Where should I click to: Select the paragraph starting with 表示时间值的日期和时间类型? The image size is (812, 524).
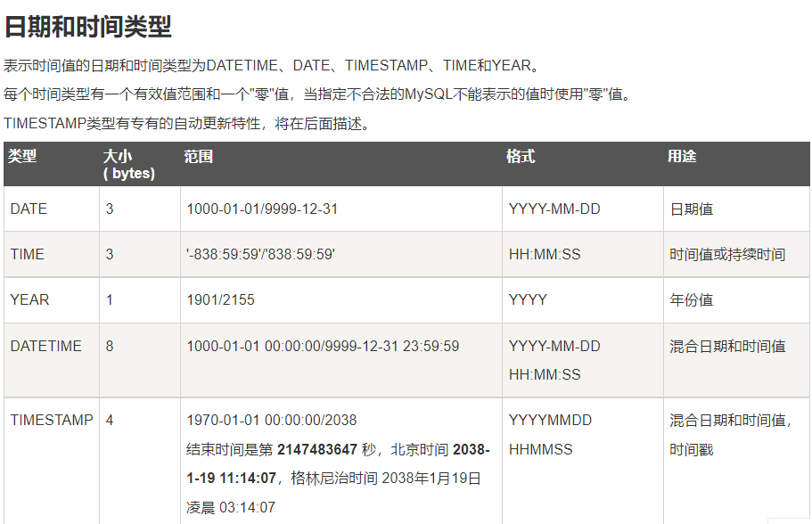272,66
